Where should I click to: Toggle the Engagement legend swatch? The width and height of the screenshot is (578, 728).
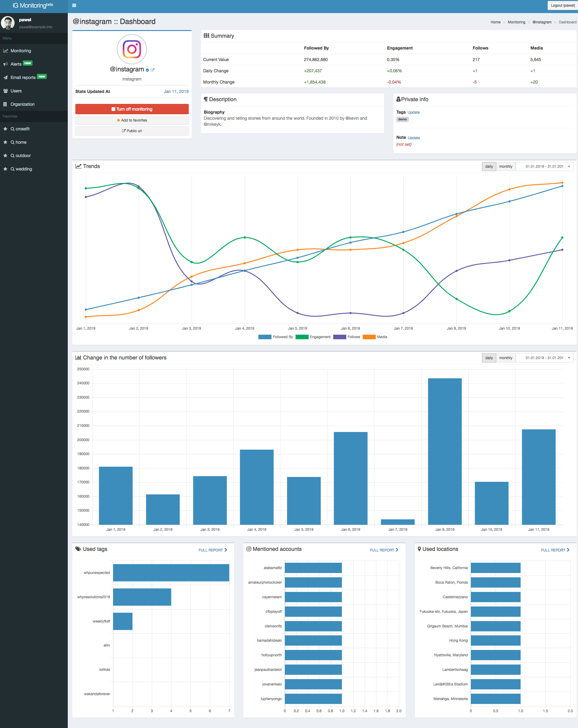click(x=302, y=337)
